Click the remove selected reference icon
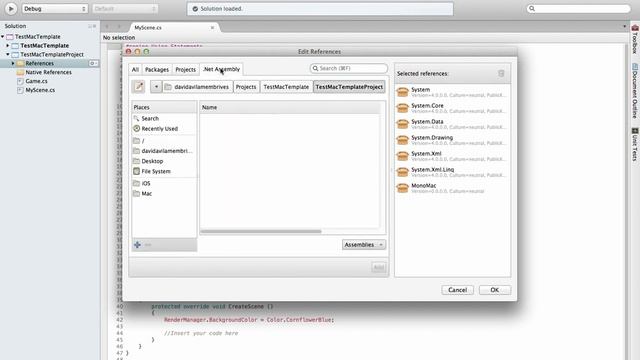 (501, 73)
